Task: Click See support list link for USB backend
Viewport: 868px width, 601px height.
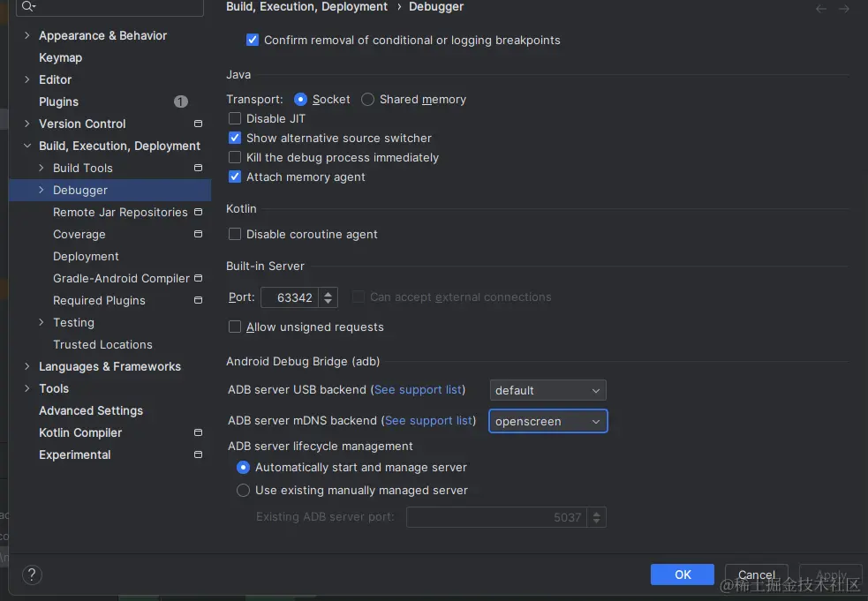Action: pyautogui.click(x=418, y=389)
